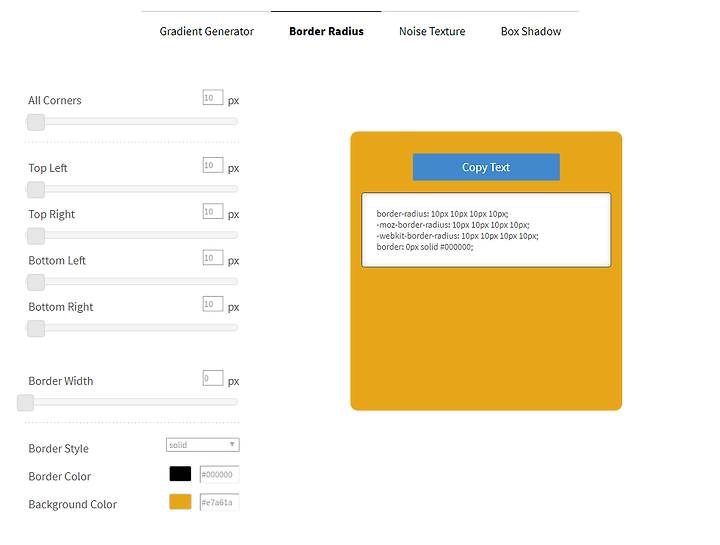
Task: Click the black Border Color swatch
Action: tap(180, 474)
